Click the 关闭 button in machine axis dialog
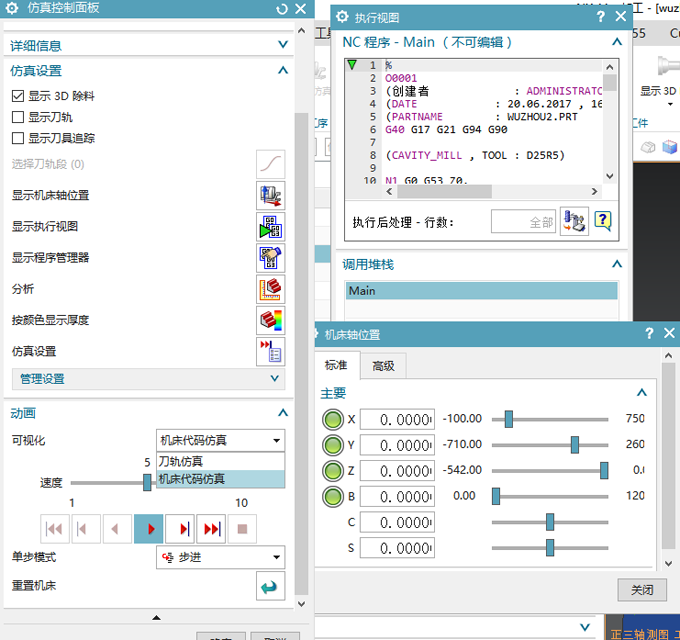The height and width of the screenshot is (640, 680). (641, 589)
